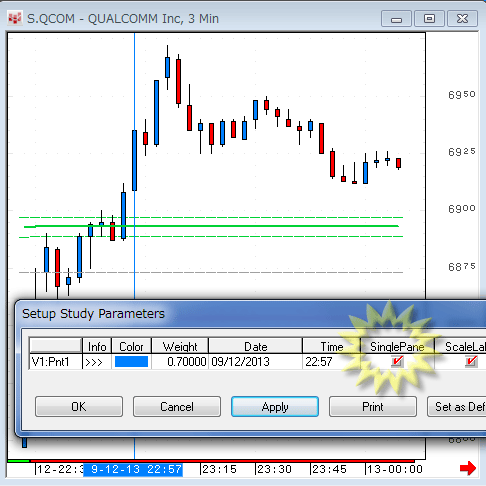Edit the Time field 22:57
The width and height of the screenshot is (486, 486).
click(331, 362)
